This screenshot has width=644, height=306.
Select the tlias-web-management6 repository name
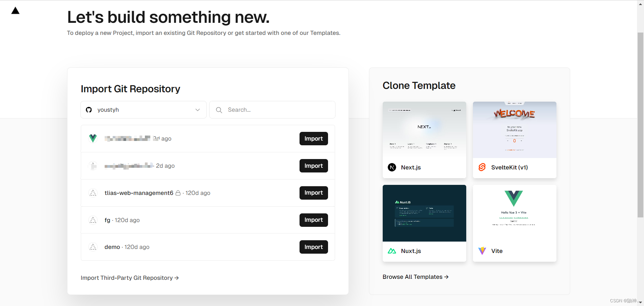139,193
